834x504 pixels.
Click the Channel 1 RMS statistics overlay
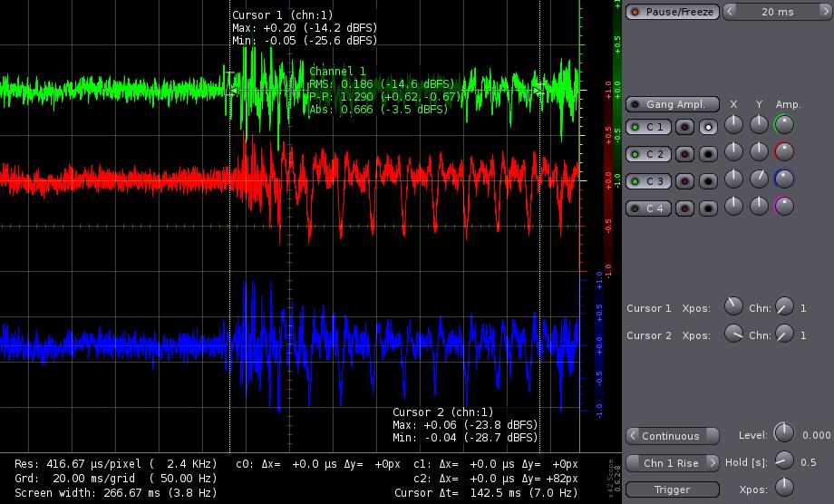click(384, 91)
